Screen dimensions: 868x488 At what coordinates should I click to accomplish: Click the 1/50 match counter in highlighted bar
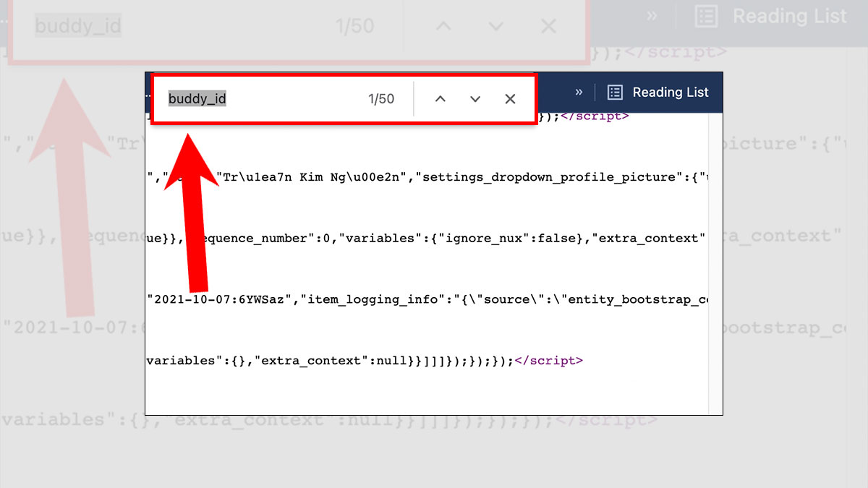tap(381, 99)
